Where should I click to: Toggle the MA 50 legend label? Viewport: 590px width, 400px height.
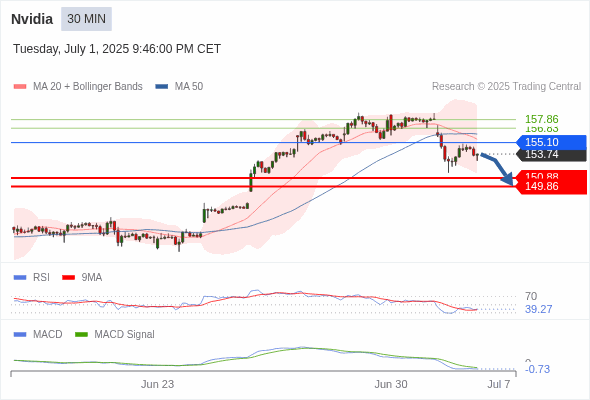pos(189,87)
